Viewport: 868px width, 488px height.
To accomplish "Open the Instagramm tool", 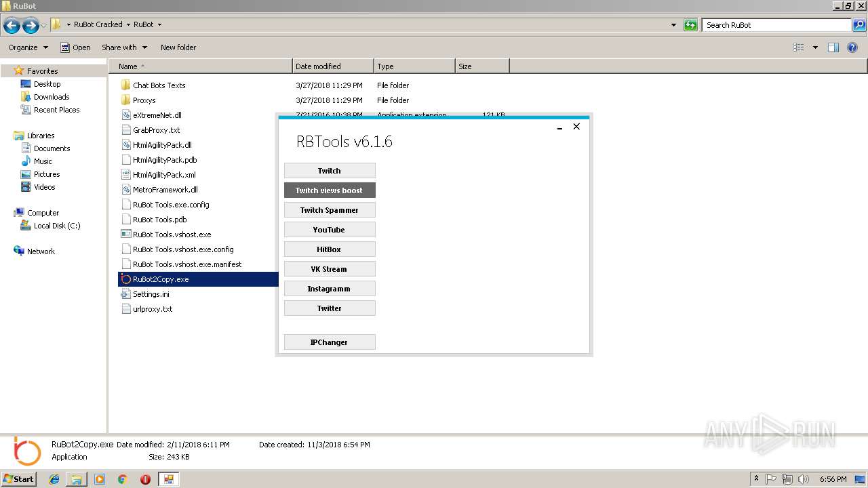I will click(330, 289).
